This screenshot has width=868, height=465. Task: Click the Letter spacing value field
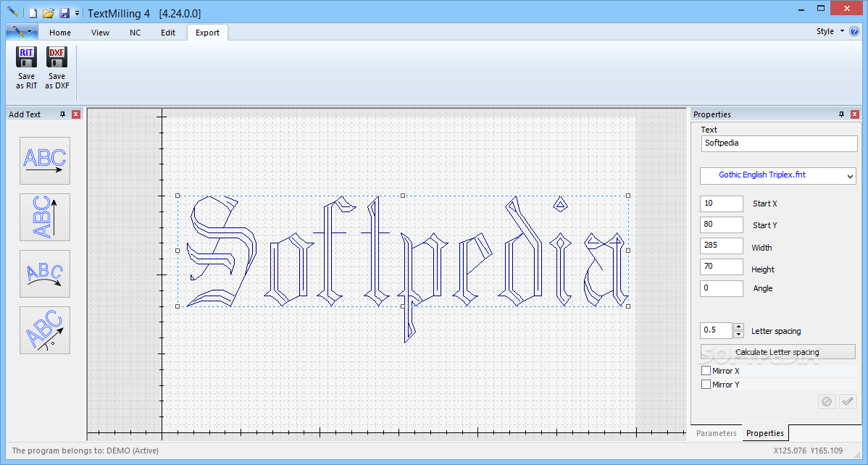click(717, 330)
